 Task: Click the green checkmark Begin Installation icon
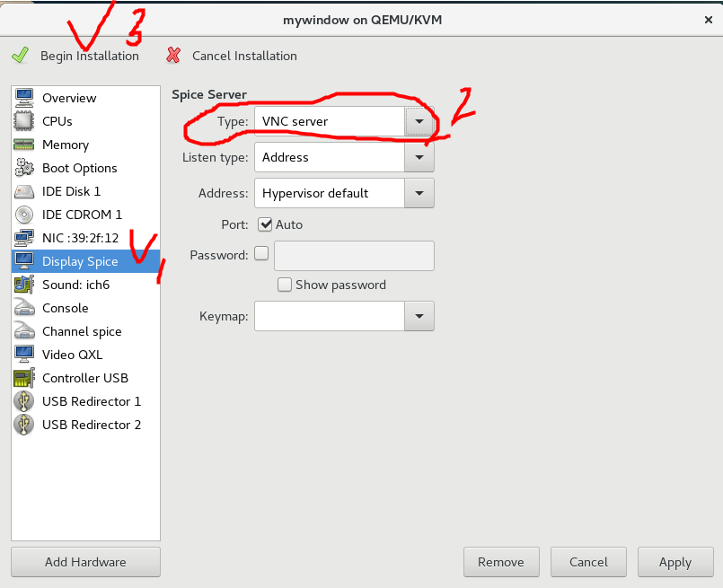point(21,56)
